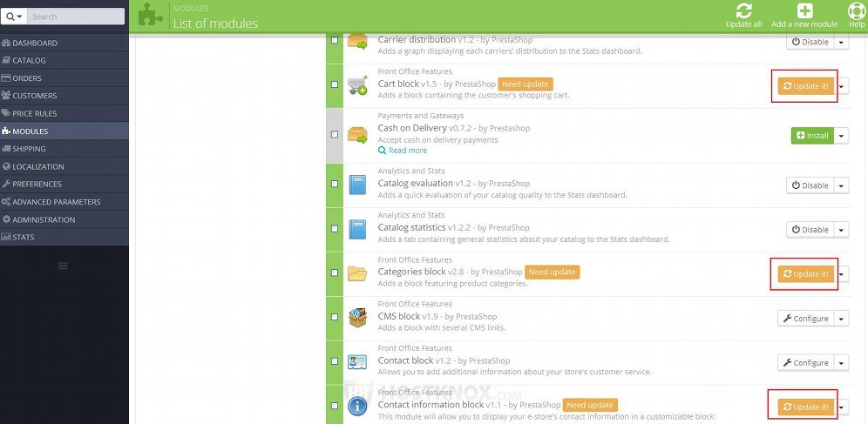Viewport: 868px width, 424px height.
Task: Click Update it for Cart block
Action: click(806, 86)
